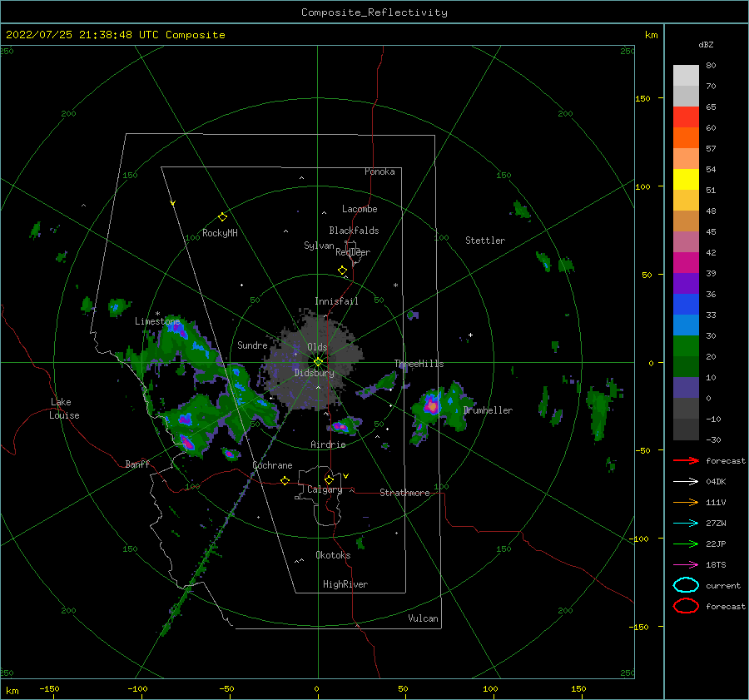
Task: Click the Okotoks label
Action: pos(333,555)
